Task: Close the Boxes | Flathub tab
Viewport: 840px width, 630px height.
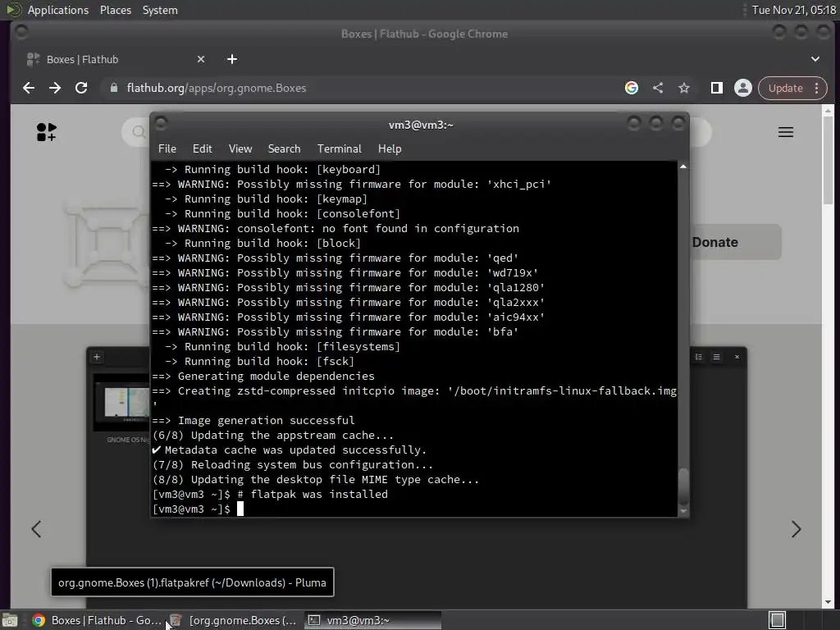Action: [201, 59]
